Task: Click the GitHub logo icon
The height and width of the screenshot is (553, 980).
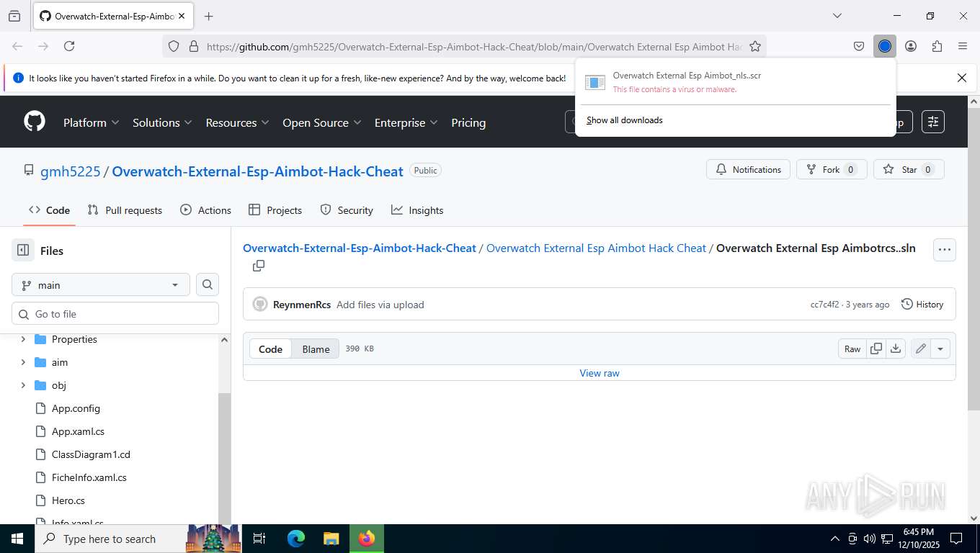Action: [x=34, y=121]
